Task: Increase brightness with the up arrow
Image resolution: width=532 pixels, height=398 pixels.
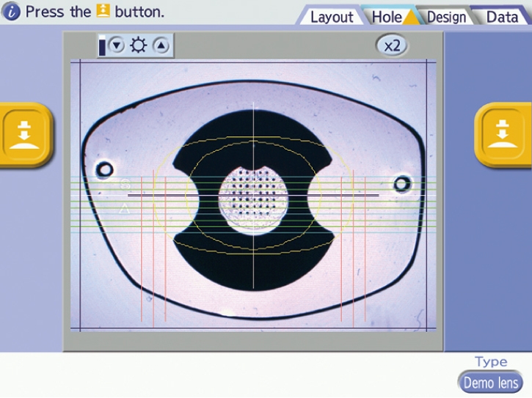Action: 160,46
